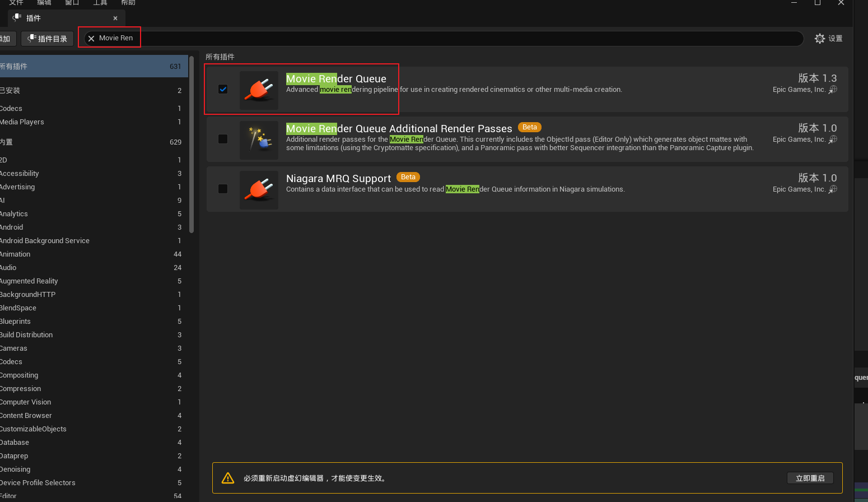
Task: Select the 所有插件 category
Action: point(94,66)
